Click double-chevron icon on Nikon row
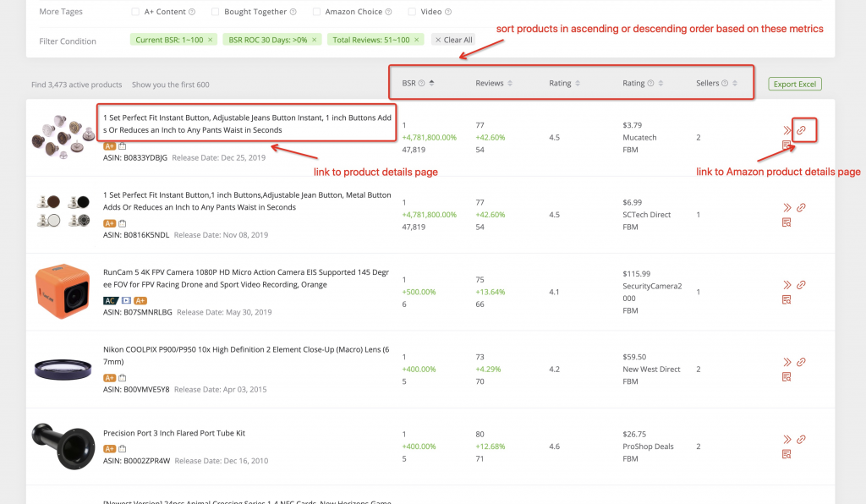 [787, 362]
